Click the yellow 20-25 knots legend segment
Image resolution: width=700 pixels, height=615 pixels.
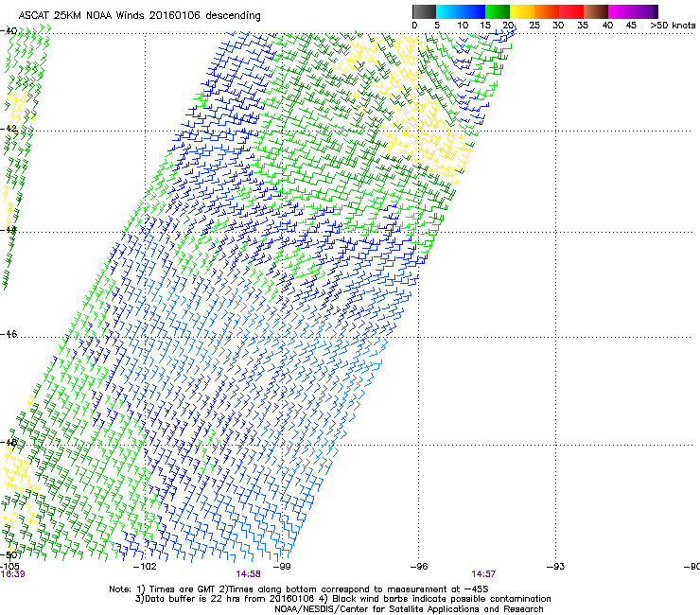click(x=522, y=11)
